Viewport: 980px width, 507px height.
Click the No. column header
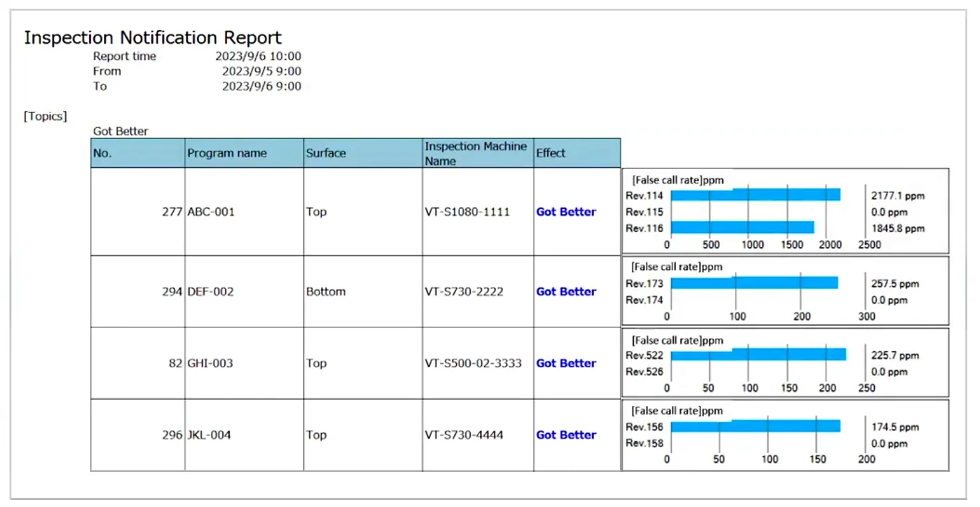point(102,153)
